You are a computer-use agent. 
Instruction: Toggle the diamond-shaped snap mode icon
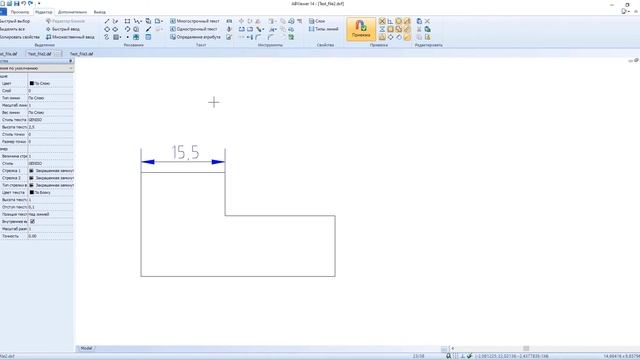390,37
